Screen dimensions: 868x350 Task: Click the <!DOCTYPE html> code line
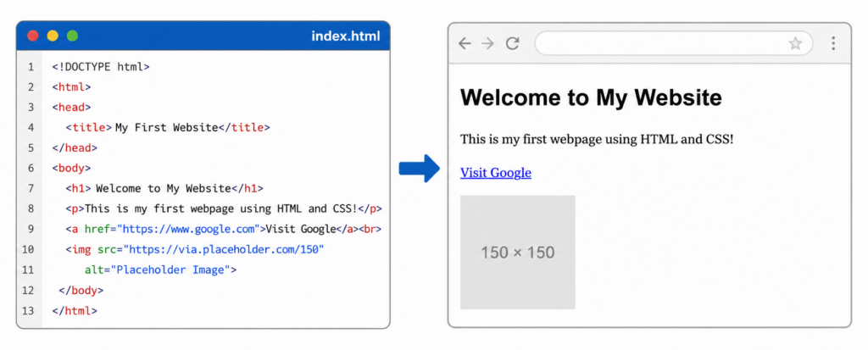click(101, 67)
